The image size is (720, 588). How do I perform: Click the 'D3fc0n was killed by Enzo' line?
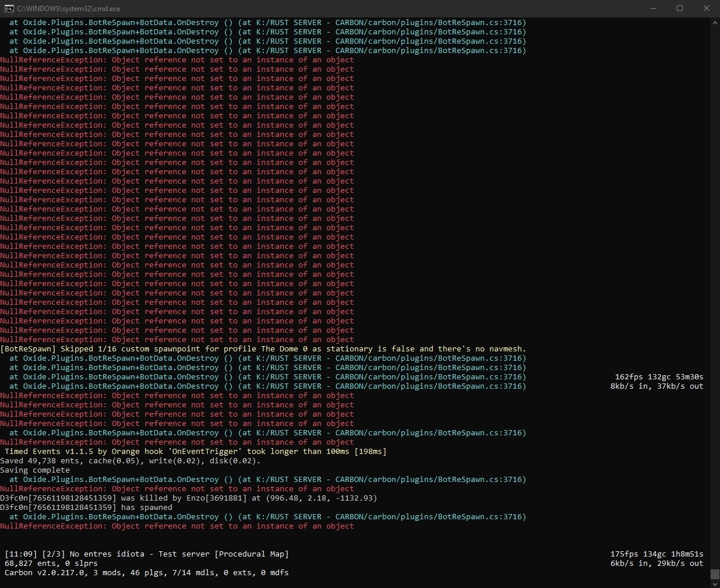pyautogui.click(x=188, y=498)
